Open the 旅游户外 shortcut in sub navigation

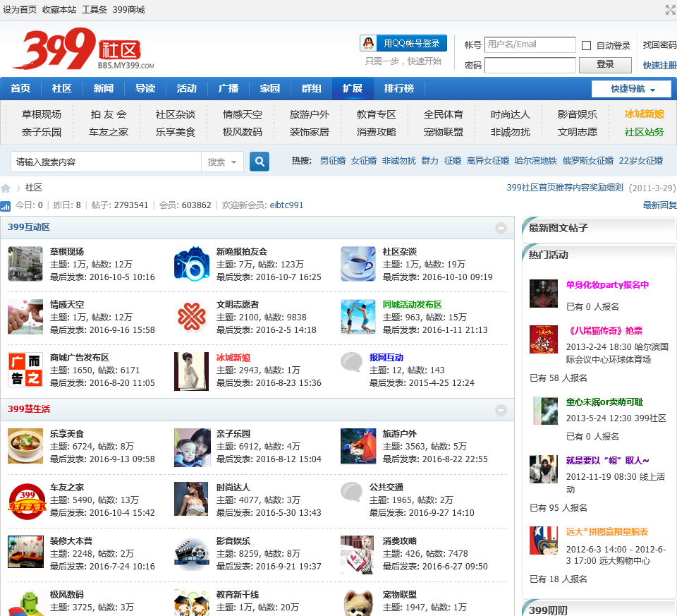[x=309, y=114]
